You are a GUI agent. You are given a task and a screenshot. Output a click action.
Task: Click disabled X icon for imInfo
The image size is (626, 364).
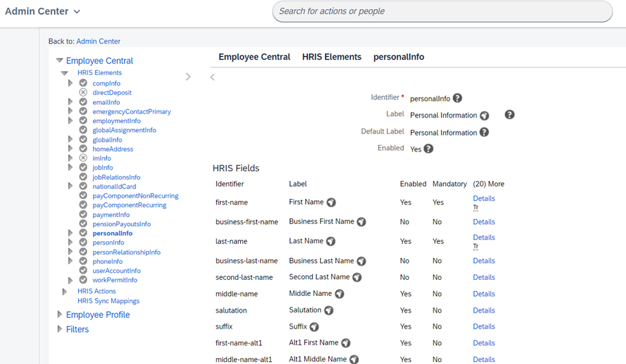(x=83, y=158)
